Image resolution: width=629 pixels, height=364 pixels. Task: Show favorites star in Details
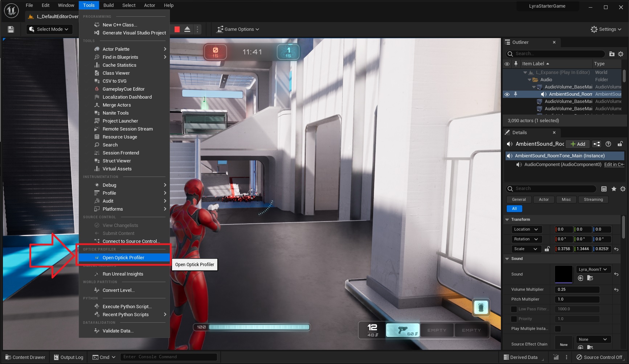tap(614, 189)
